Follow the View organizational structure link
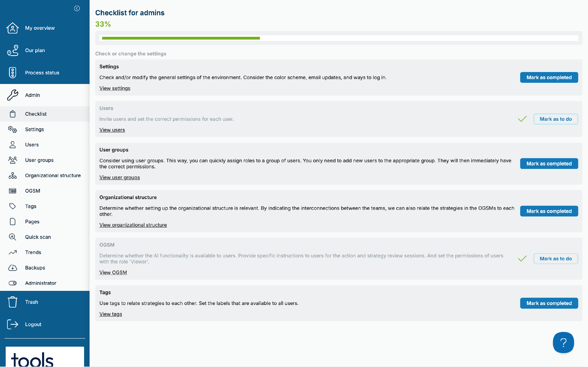This screenshot has height=367, width=588. [x=133, y=225]
